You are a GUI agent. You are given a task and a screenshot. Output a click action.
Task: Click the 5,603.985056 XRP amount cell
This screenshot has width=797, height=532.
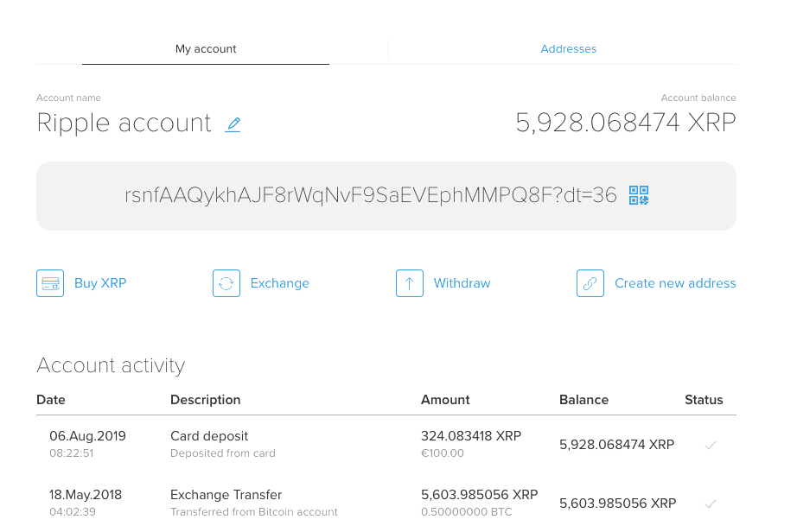tap(479, 495)
